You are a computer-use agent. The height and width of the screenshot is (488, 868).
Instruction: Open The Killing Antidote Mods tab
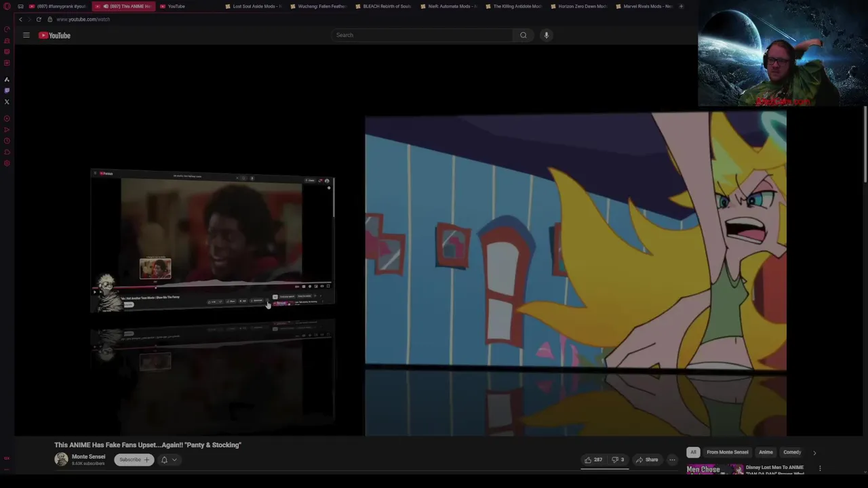(x=515, y=6)
